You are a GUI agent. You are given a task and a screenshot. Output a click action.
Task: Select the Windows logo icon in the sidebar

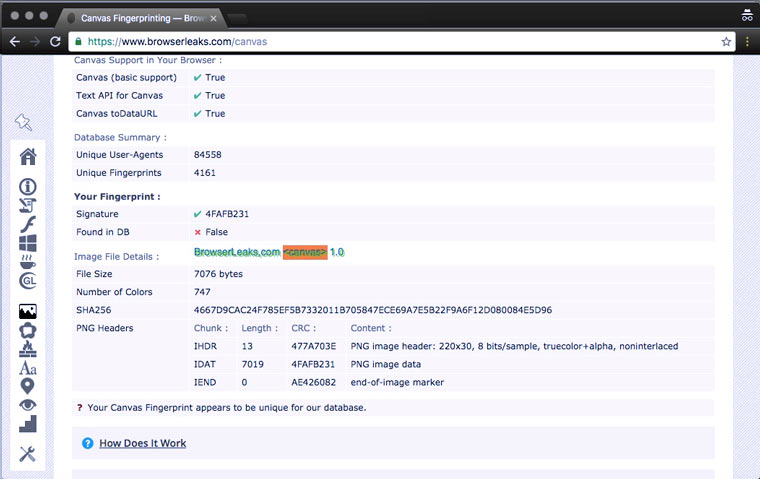point(27,243)
